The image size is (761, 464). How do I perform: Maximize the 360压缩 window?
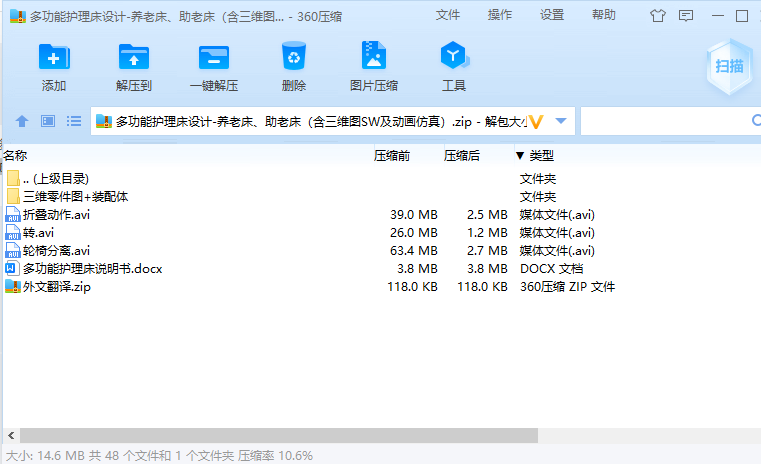pos(742,16)
